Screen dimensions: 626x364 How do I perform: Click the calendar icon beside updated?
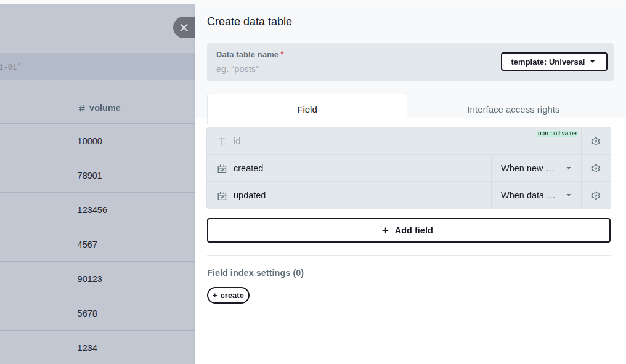222,196
